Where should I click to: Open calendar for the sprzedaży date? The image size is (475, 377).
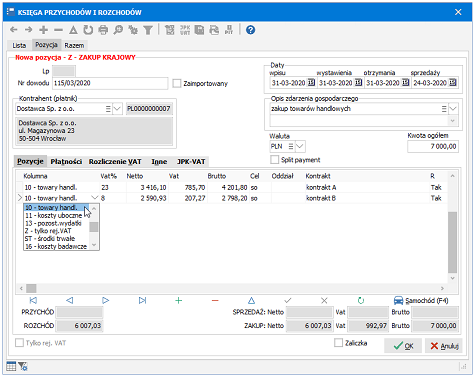pos(453,83)
